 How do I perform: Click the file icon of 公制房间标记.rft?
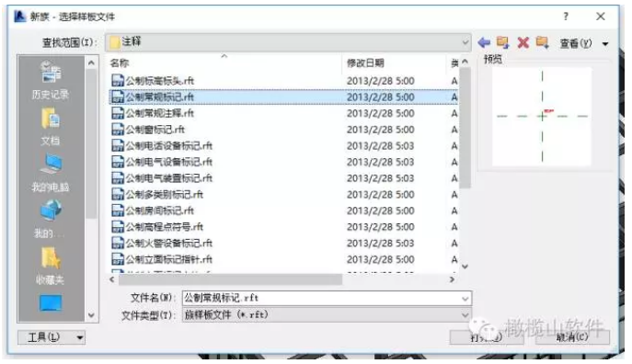(117, 210)
